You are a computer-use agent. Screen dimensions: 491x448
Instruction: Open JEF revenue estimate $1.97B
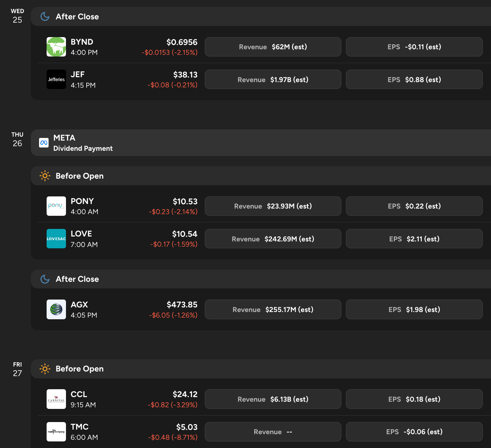coord(273,79)
